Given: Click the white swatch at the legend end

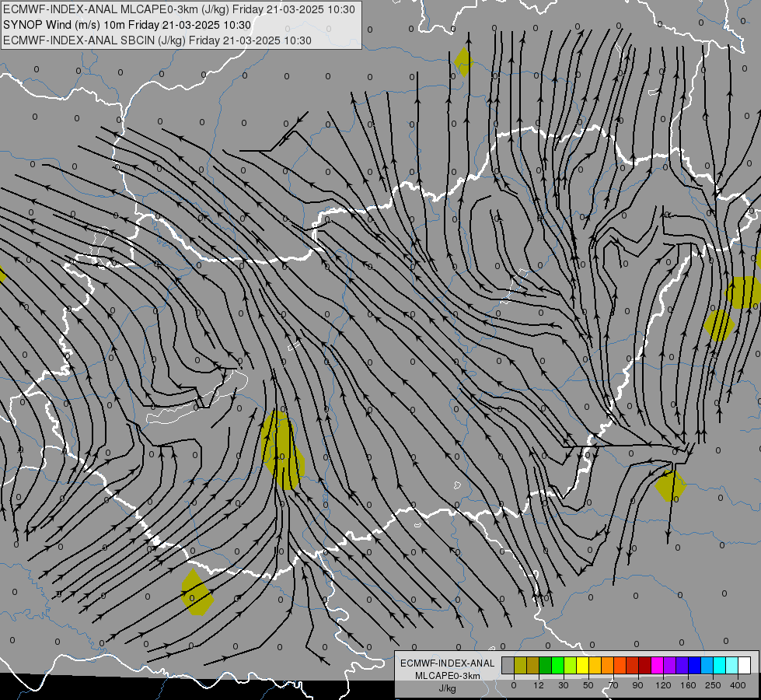Looking at the screenshot, I should coord(745,665).
